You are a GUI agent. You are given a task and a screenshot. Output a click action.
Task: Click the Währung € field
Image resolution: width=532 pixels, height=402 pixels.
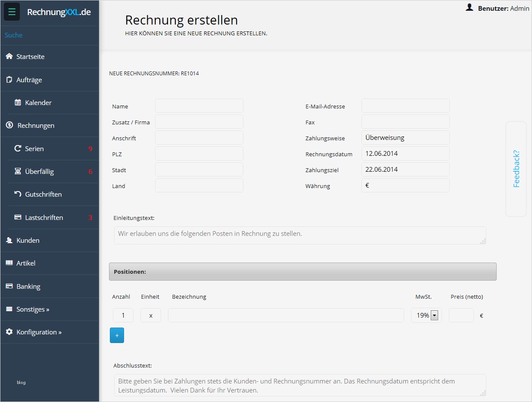[405, 186]
